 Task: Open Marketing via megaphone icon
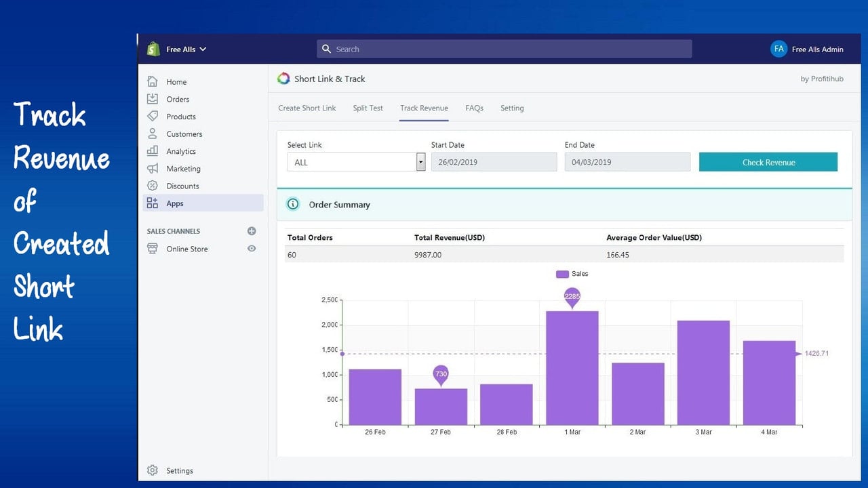153,168
